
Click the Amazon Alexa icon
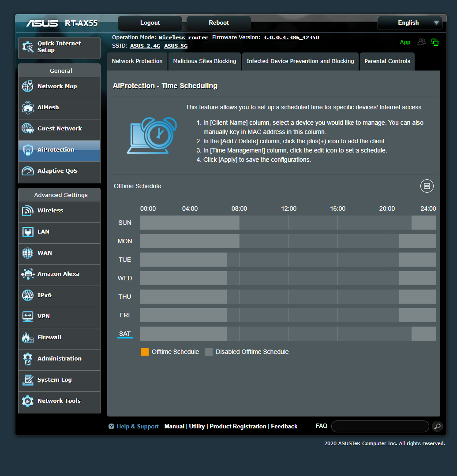coord(28,274)
